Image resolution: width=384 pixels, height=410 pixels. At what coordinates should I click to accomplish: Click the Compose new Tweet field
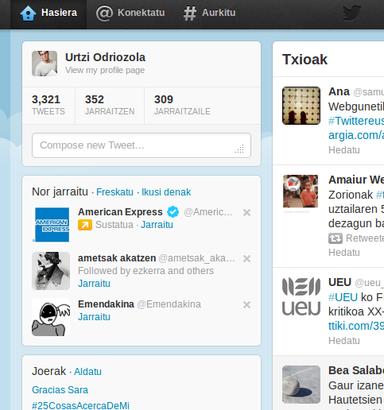(x=141, y=145)
